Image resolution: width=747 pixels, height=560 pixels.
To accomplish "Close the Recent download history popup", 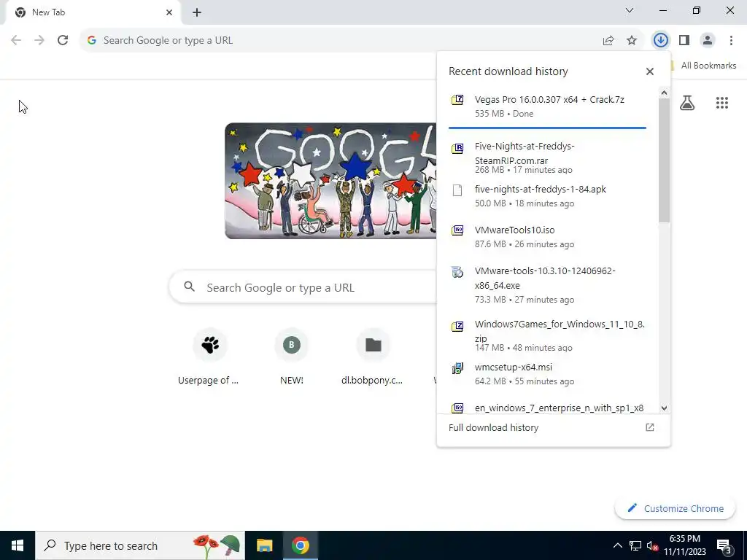I will point(650,71).
